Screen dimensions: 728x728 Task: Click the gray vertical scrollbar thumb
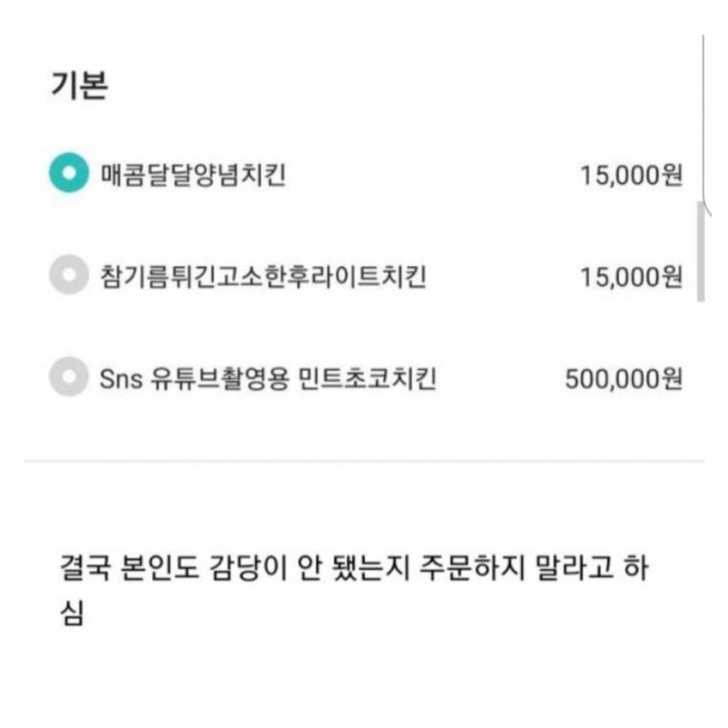(x=700, y=251)
